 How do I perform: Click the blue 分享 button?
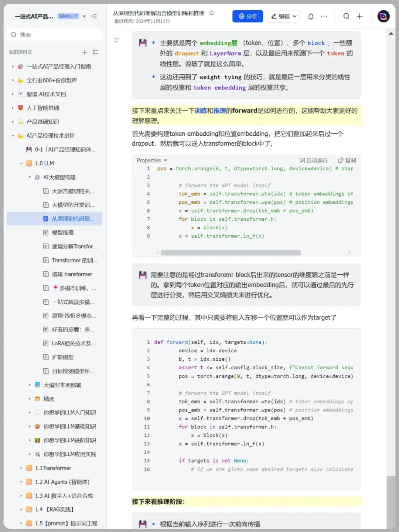[x=248, y=16]
